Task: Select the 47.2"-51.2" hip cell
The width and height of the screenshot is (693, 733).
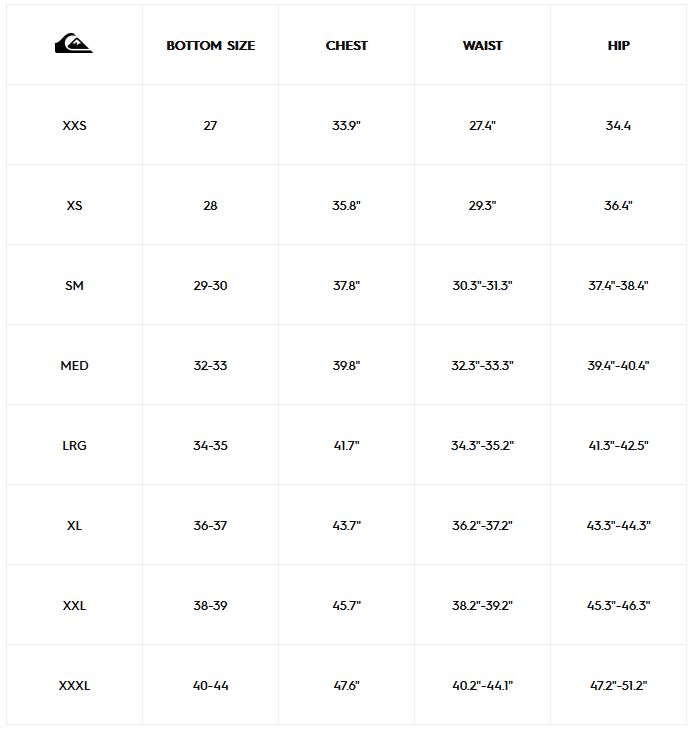Action: point(619,686)
